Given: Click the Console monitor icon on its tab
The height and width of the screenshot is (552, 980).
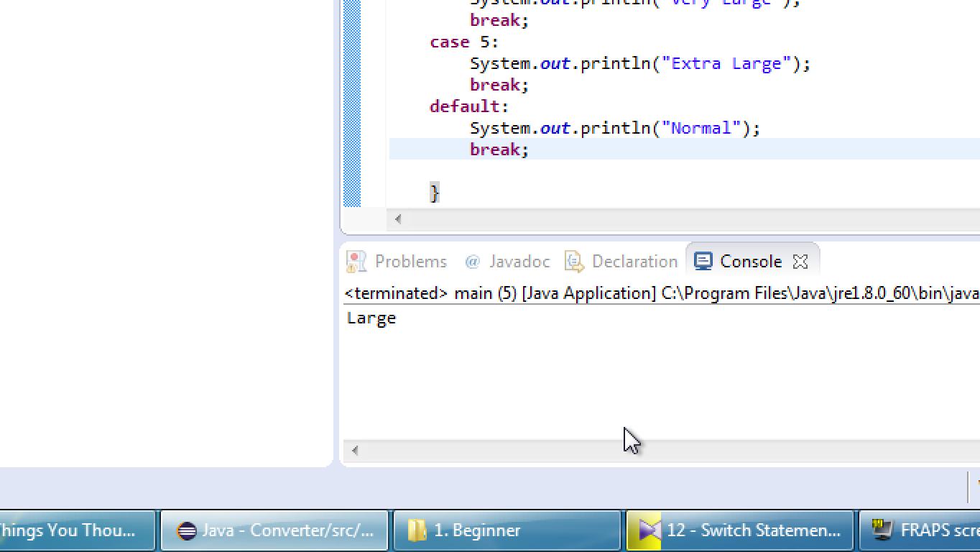Looking at the screenshot, I should (702, 261).
